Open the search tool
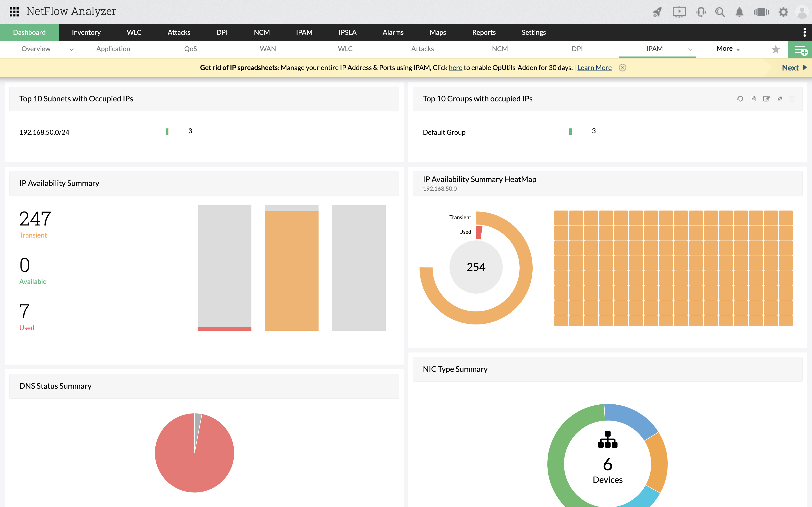The width and height of the screenshot is (812, 507). click(x=720, y=12)
